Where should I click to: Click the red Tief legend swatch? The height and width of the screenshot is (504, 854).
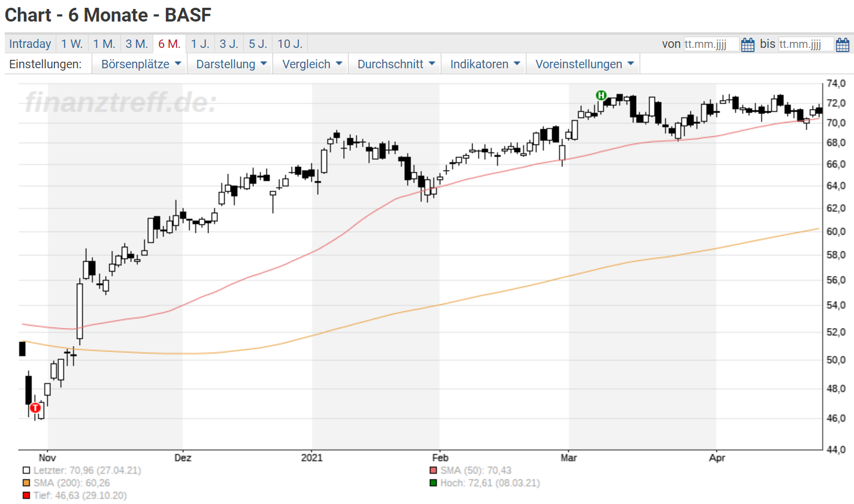click(x=26, y=496)
